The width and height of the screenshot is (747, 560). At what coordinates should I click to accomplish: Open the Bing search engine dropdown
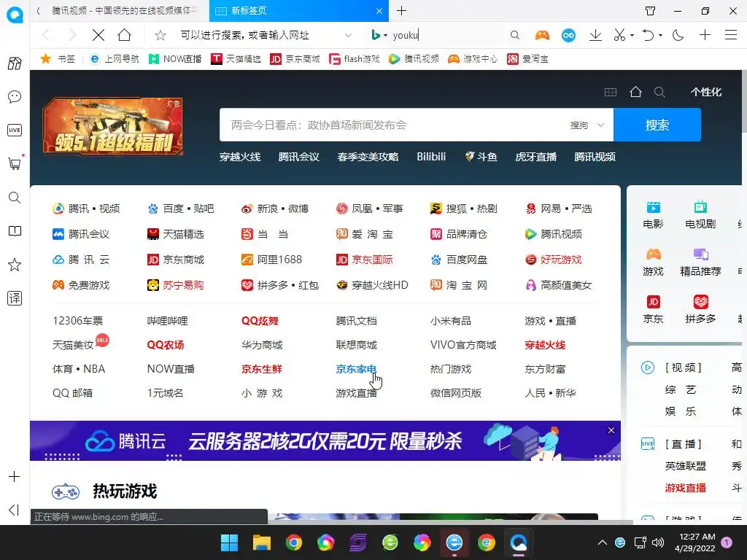379,35
